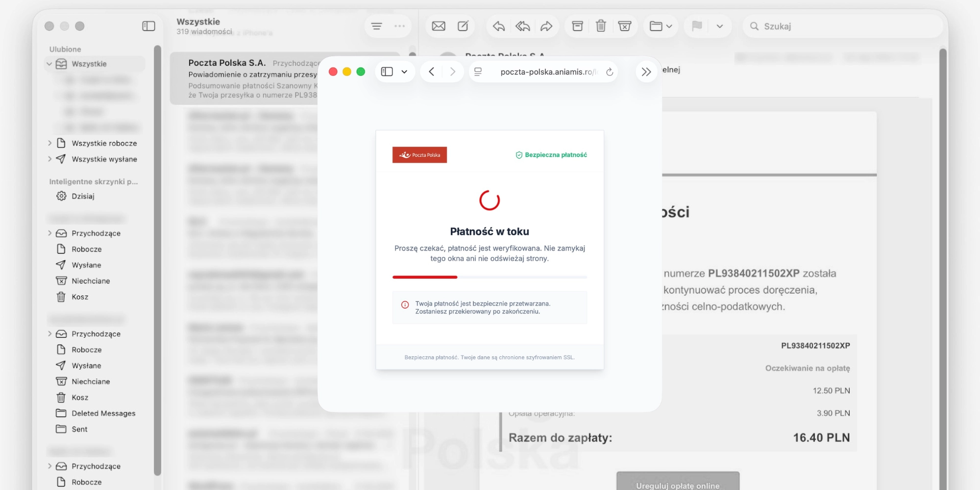Image resolution: width=980 pixels, height=490 pixels.
Task: Open the Kosz folder just above Deleted Messages
Action: pyautogui.click(x=80, y=397)
